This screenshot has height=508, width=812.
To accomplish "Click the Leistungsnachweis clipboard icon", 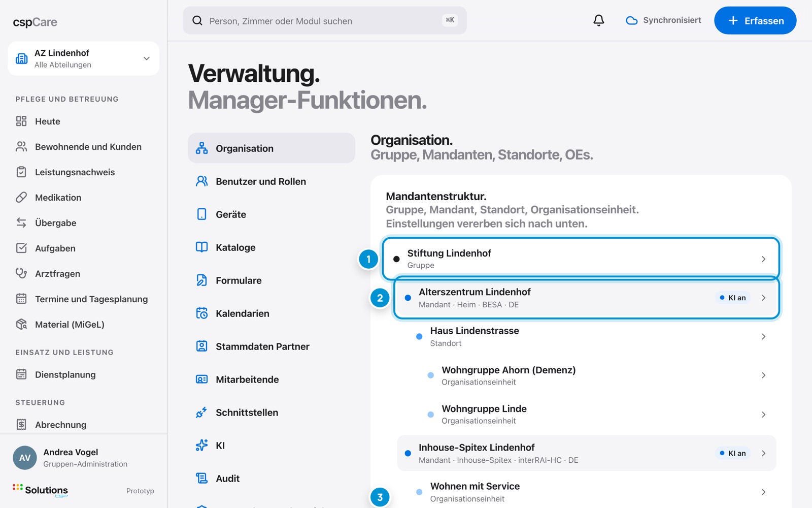I will click(x=21, y=172).
